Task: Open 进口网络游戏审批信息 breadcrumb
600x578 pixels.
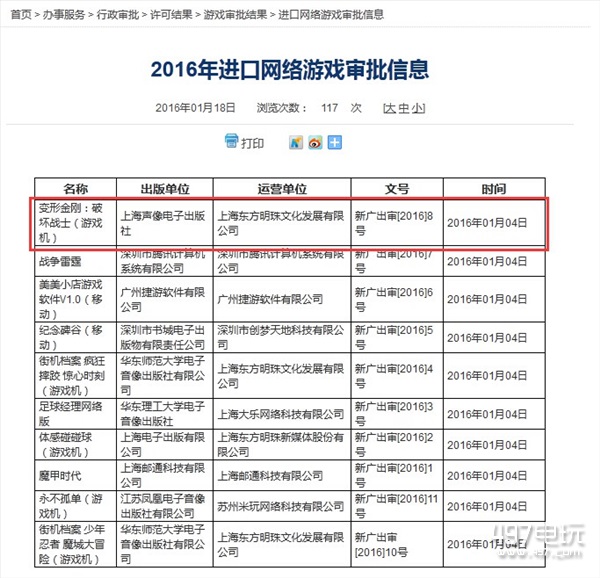Action: point(331,15)
